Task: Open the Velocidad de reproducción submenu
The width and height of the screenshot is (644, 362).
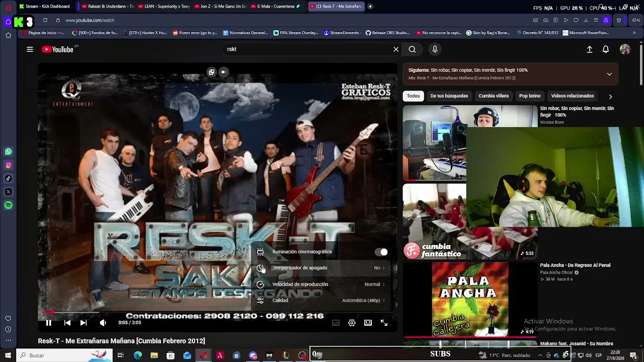Action: (321, 284)
